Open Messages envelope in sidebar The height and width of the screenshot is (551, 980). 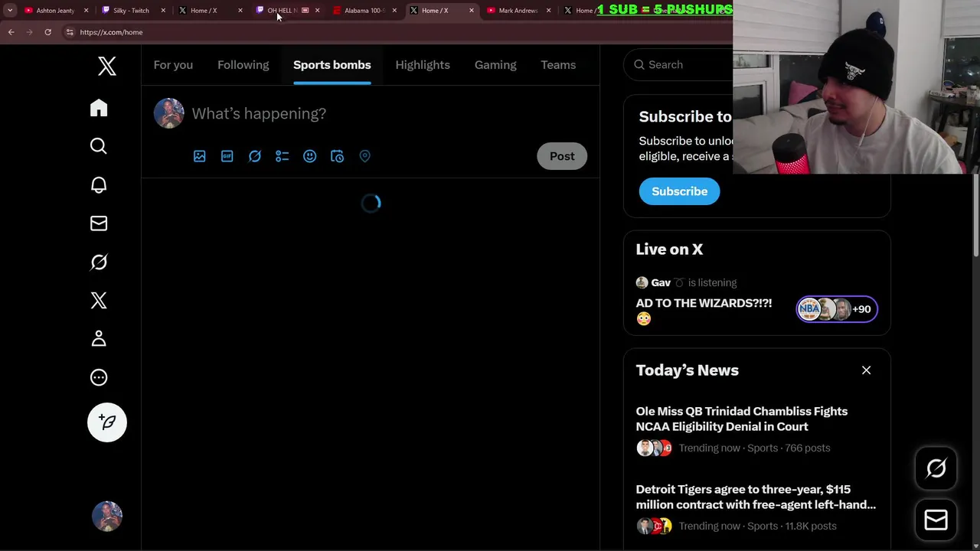(x=99, y=223)
